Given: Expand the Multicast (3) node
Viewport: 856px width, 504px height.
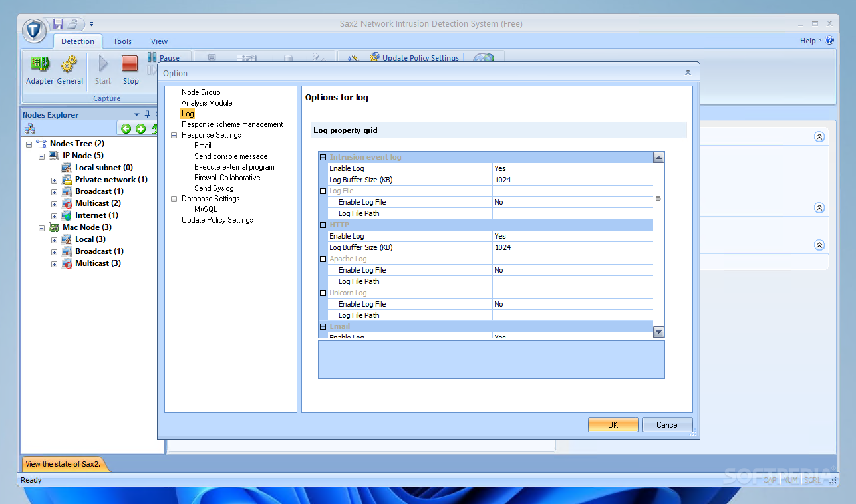Looking at the screenshot, I should tap(54, 263).
